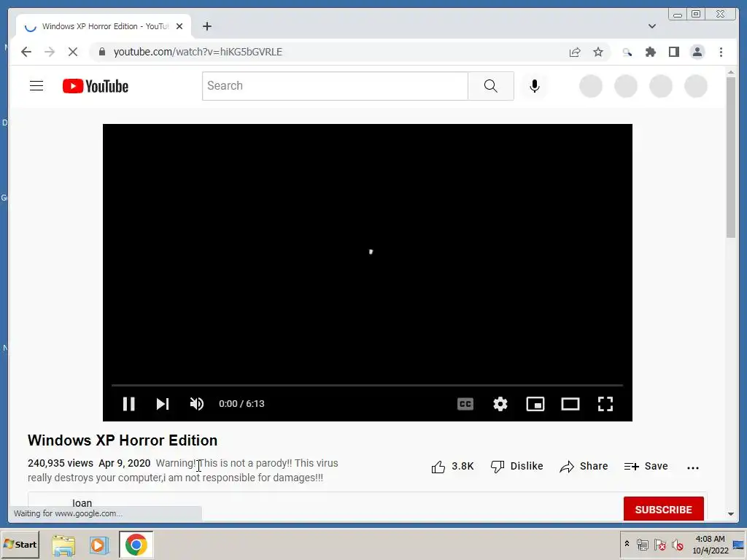Image resolution: width=747 pixels, height=560 pixels.
Task: Enable miniplayer mode
Action: click(535, 404)
